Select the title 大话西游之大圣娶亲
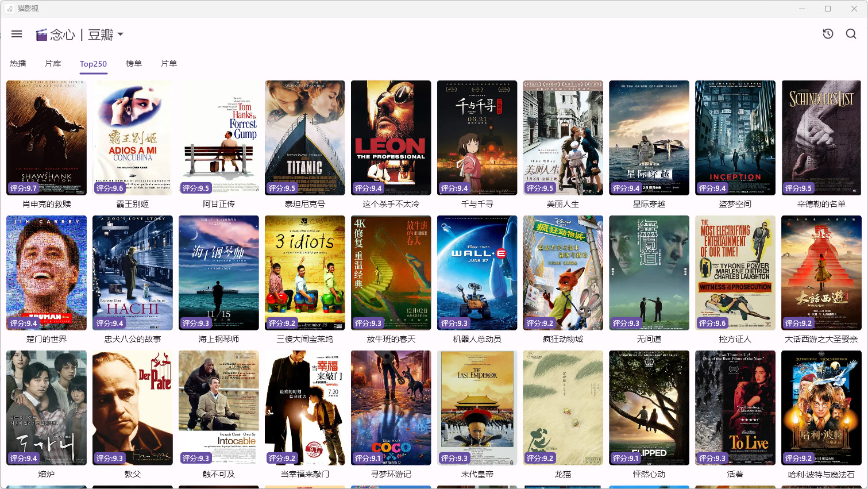 tap(821, 339)
